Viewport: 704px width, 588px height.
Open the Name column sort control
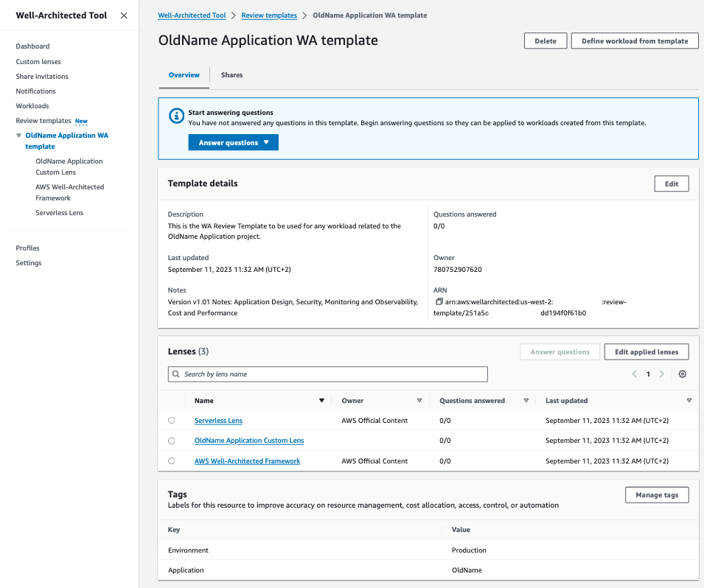[x=321, y=400]
